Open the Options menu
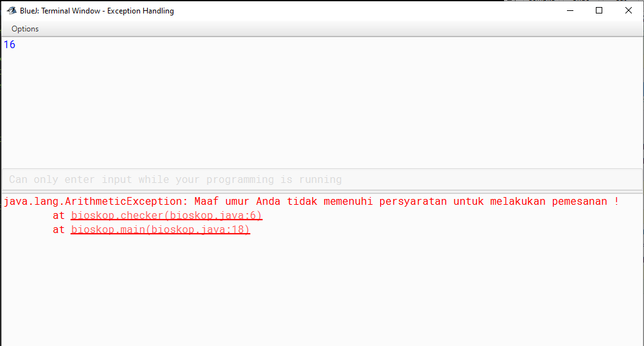The width and height of the screenshot is (644, 346). click(x=25, y=29)
